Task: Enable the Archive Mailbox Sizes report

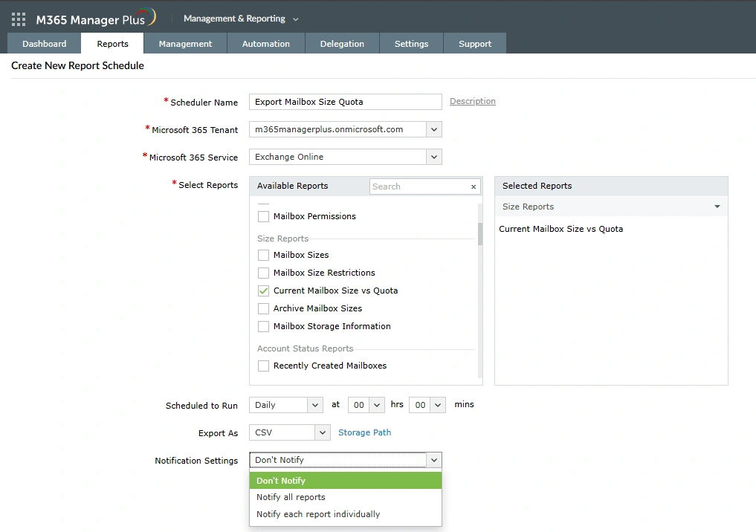Action: pyautogui.click(x=263, y=308)
